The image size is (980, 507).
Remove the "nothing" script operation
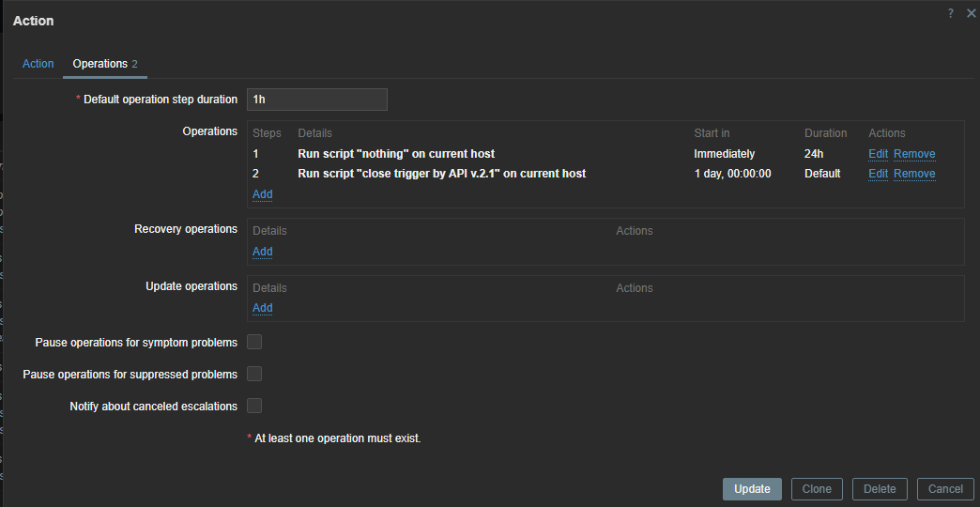[914, 154]
